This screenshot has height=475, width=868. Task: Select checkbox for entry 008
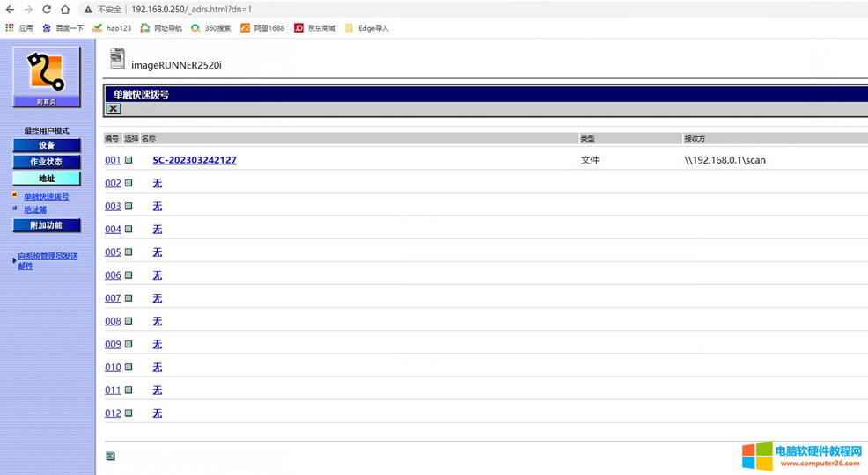tap(129, 321)
